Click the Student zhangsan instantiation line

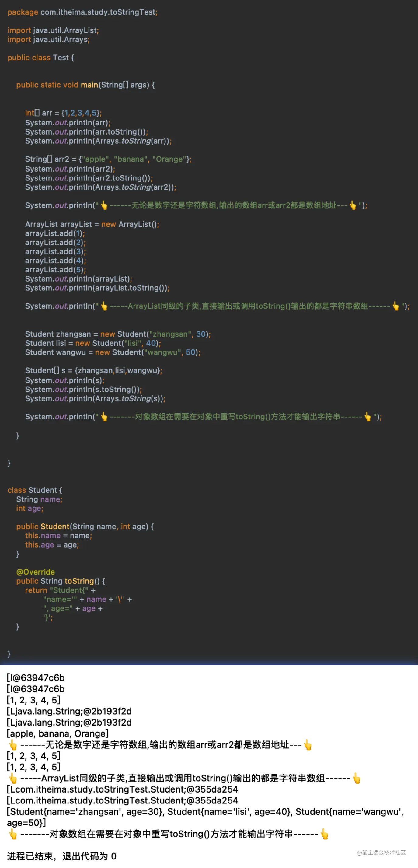point(117,334)
